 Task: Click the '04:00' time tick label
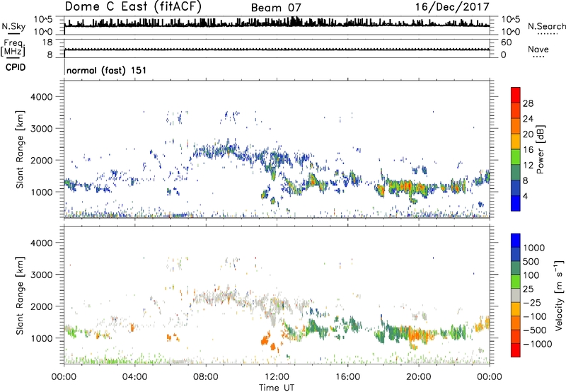pyautogui.click(x=134, y=377)
